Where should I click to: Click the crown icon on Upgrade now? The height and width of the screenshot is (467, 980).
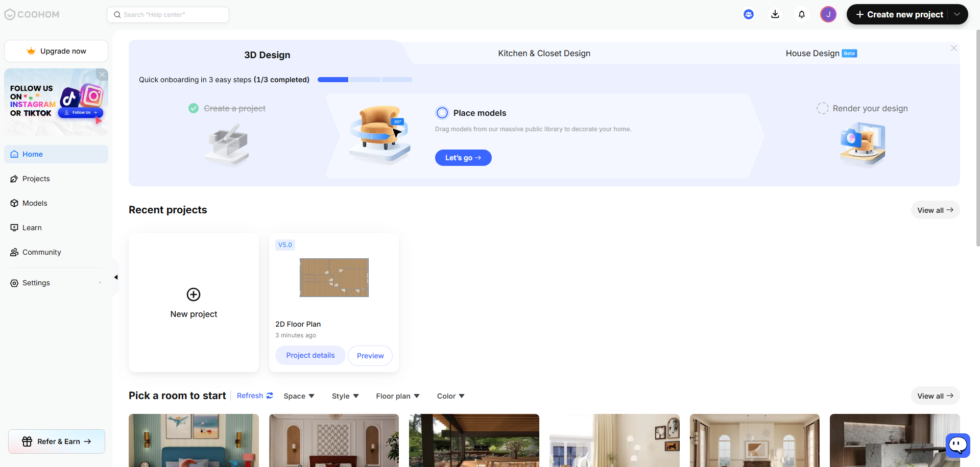point(31,51)
